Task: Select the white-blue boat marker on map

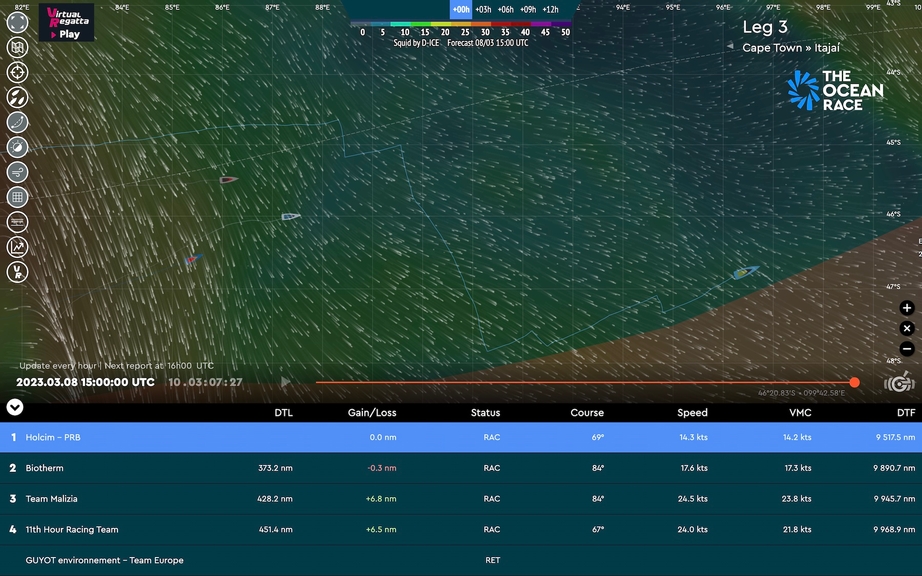Action: (291, 216)
